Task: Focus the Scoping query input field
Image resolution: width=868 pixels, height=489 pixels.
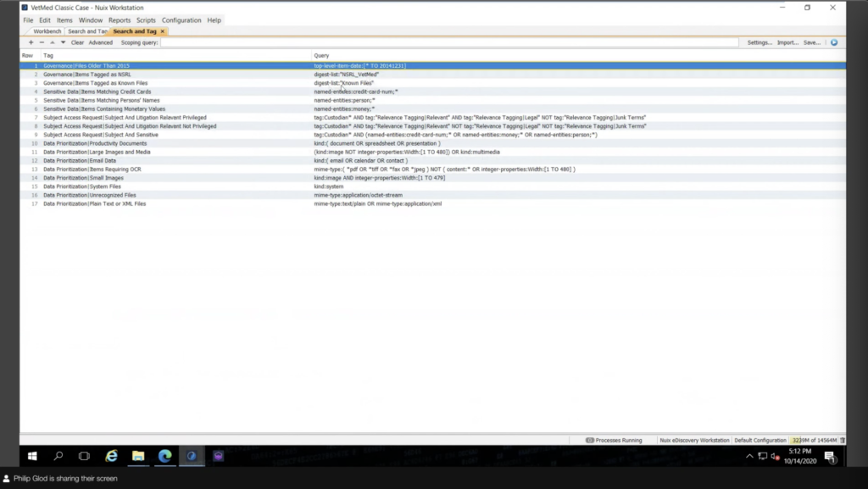Action: (x=449, y=42)
